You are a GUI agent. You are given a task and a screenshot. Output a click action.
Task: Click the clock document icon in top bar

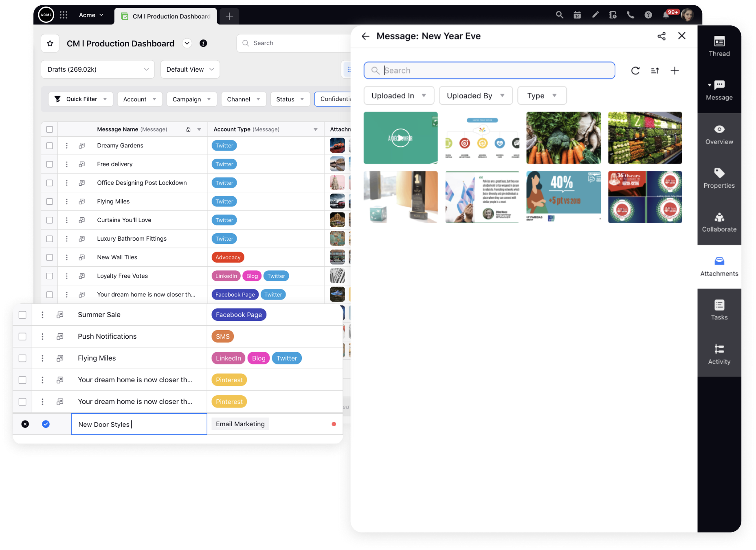click(x=613, y=15)
